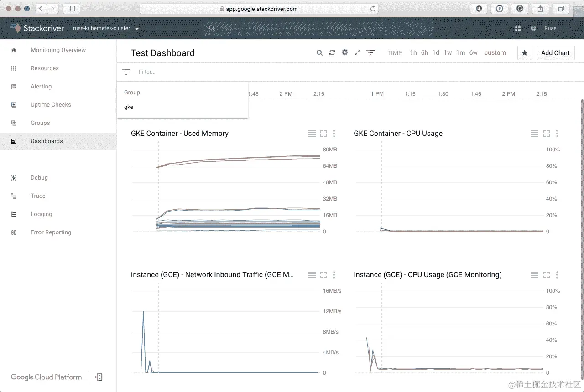Click the top Stackdriver search field
Image resolution: width=584 pixels, height=392 pixels.
[x=317, y=28]
